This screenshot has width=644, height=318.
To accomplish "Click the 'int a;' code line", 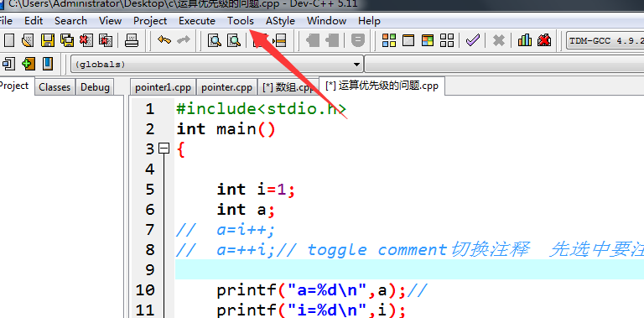I will pyautogui.click(x=246, y=210).
